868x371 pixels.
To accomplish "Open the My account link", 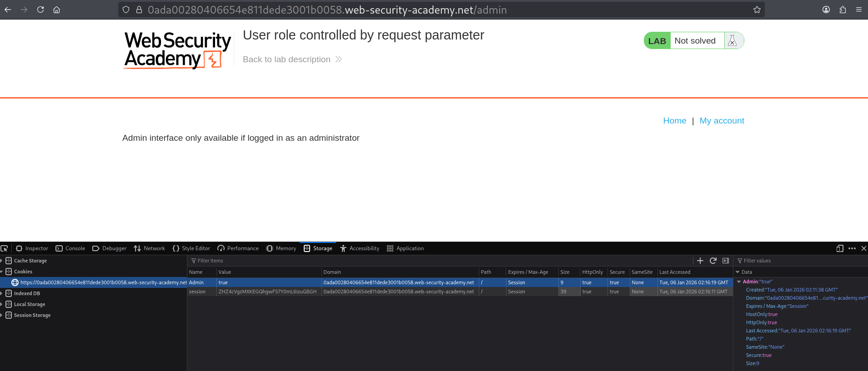I will (x=722, y=121).
